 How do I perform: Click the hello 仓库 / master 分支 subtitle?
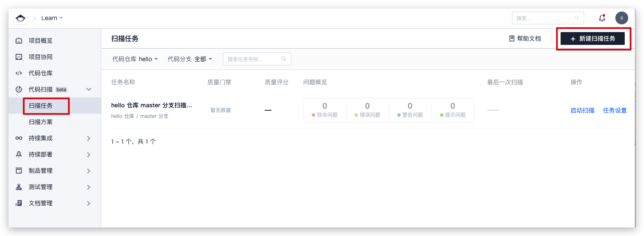click(140, 116)
